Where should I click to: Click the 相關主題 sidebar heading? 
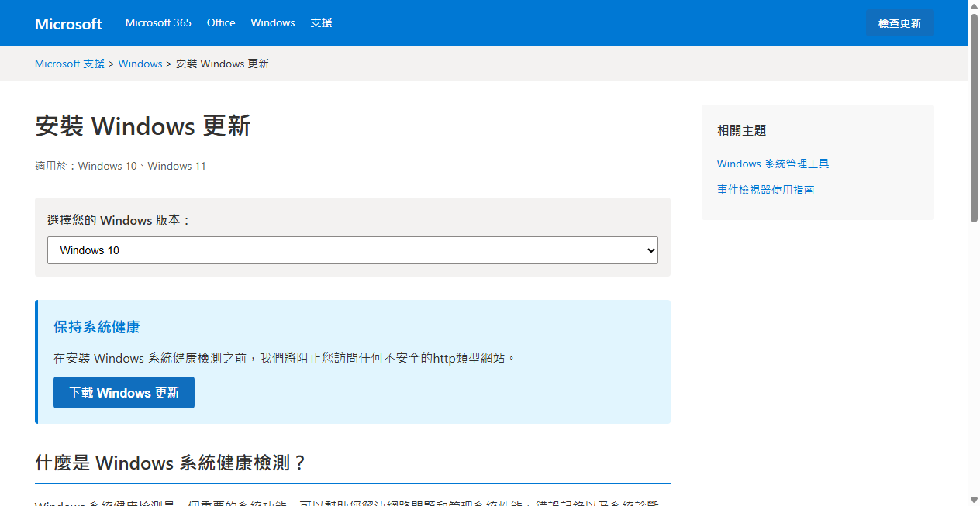pos(742,130)
